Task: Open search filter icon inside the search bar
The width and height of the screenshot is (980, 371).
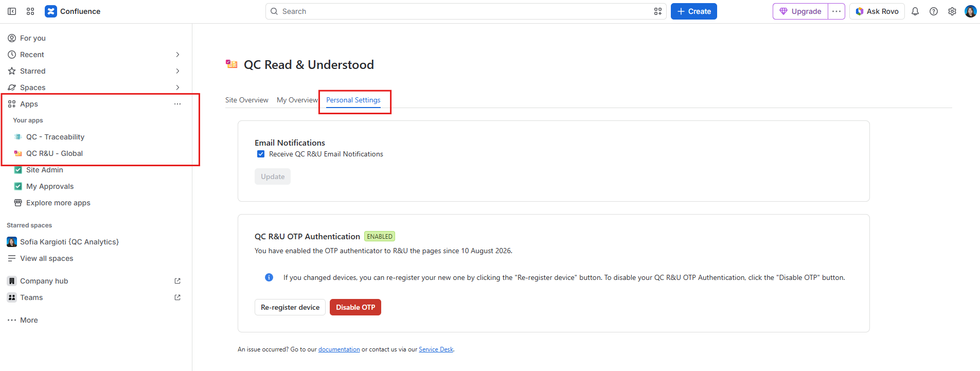Action: (657, 11)
